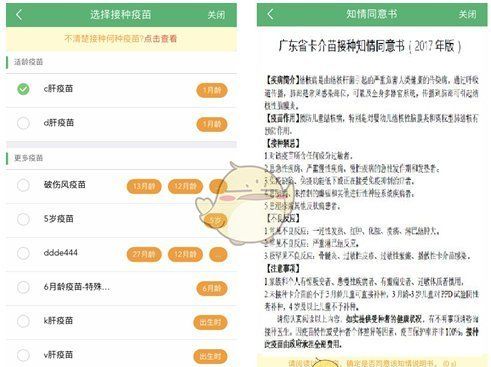Select the 5岁疫苗 radio button
Image resolution: width=491 pixels, height=367 pixels.
[23, 219]
